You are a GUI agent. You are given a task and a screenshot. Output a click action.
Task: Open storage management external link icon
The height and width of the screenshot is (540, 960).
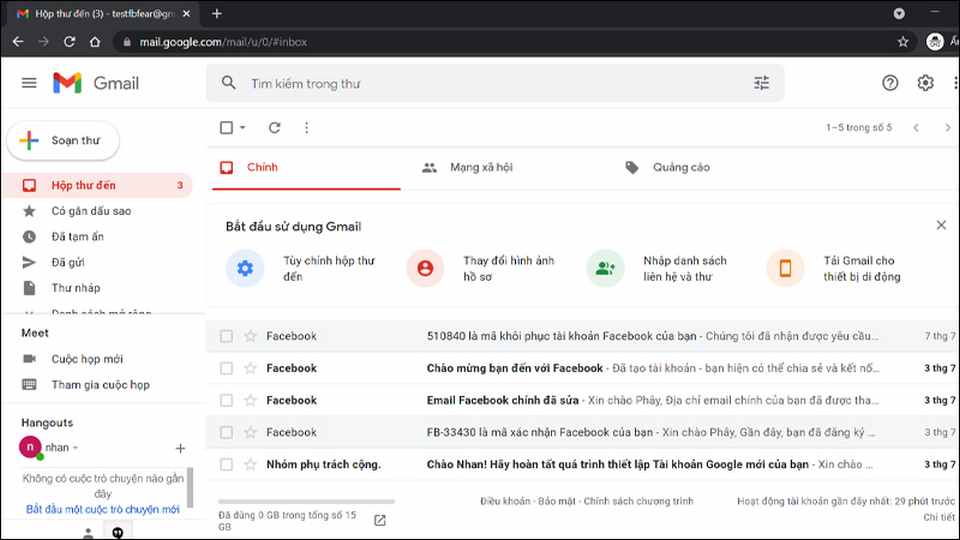click(x=380, y=520)
